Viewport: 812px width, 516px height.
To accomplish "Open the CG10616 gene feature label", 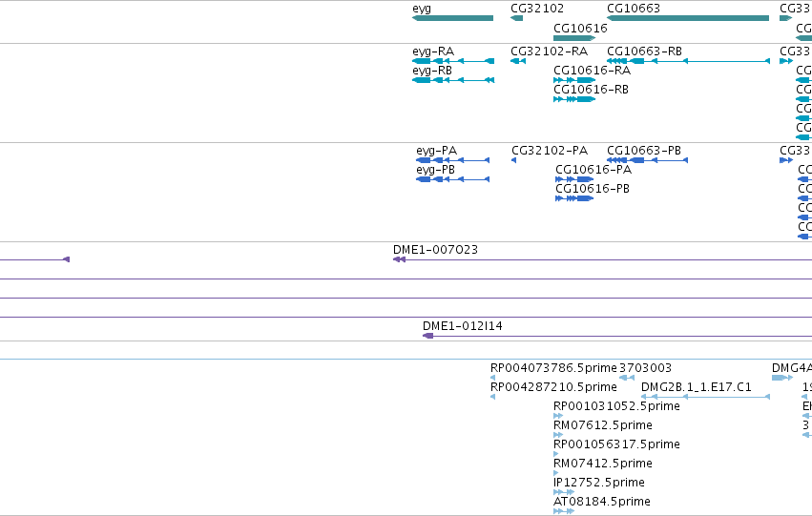I will click(x=580, y=28).
